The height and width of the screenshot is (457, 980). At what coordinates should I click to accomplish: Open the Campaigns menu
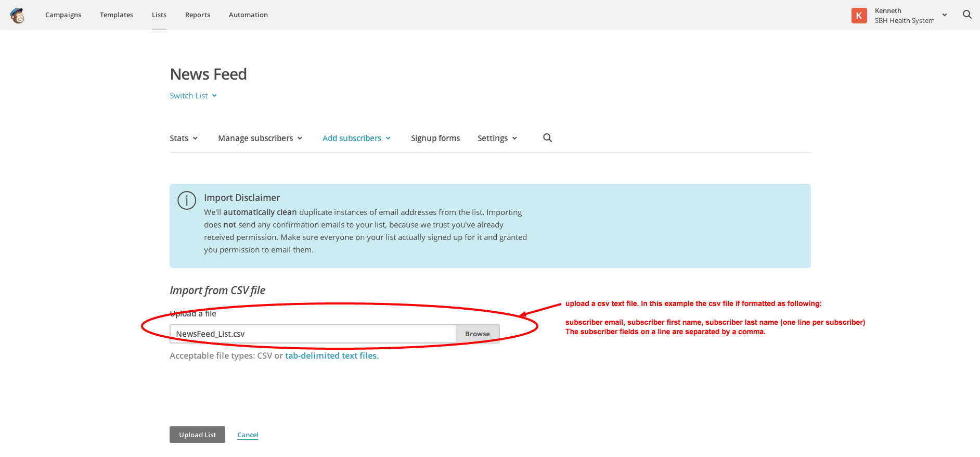[63, 15]
